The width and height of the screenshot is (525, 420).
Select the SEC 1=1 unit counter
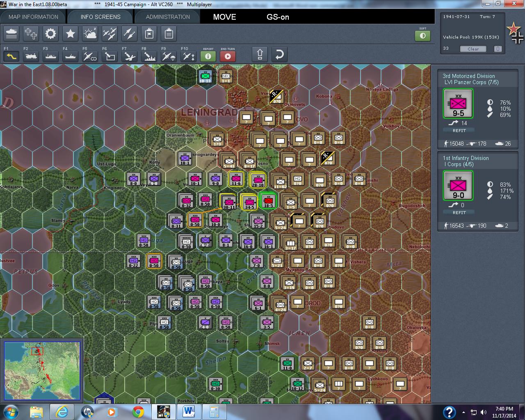click(x=226, y=76)
